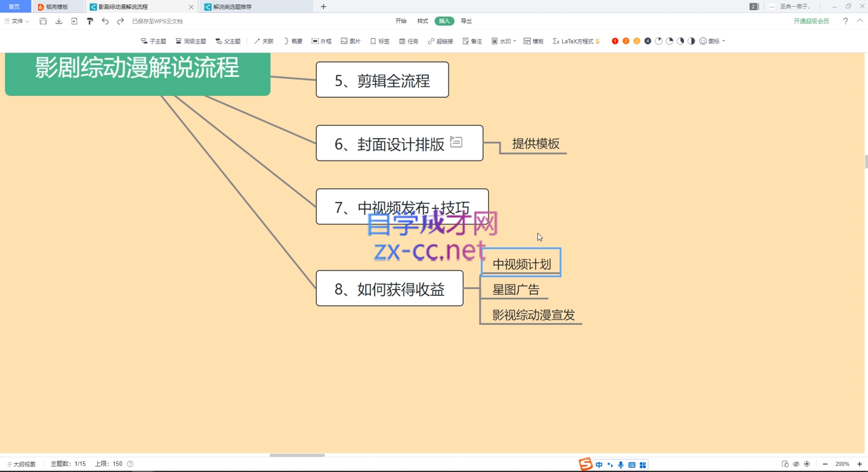Apply the quarter progress pie marker

coord(670,41)
